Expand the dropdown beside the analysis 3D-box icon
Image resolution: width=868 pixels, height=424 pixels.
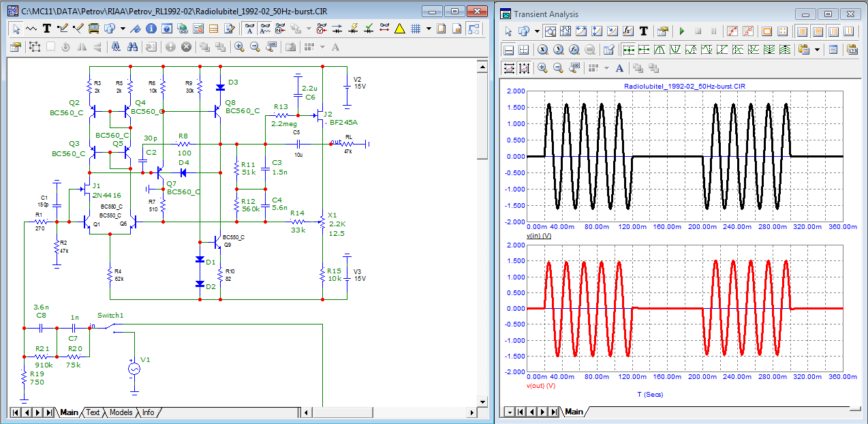537,31
